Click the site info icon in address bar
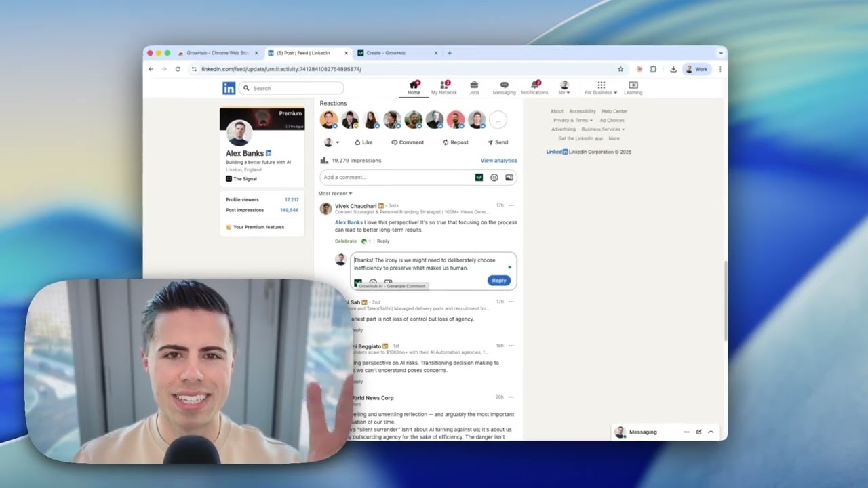This screenshot has width=868, height=488. 194,69
